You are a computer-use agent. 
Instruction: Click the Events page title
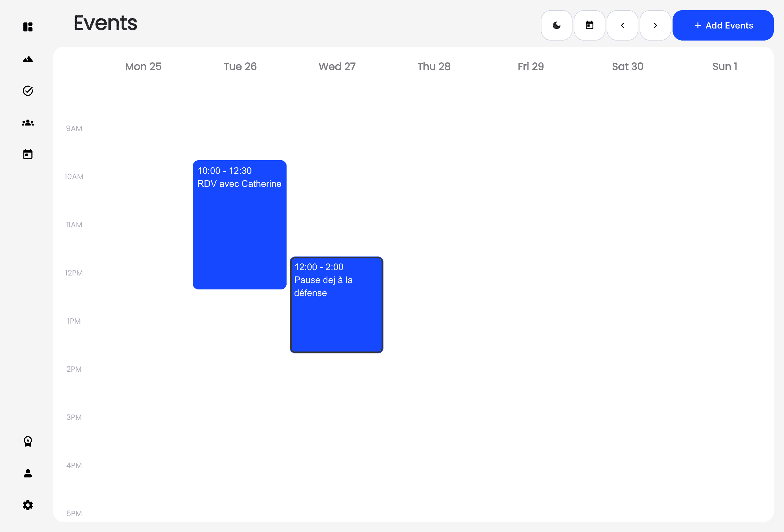pyautogui.click(x=105, y=23)
